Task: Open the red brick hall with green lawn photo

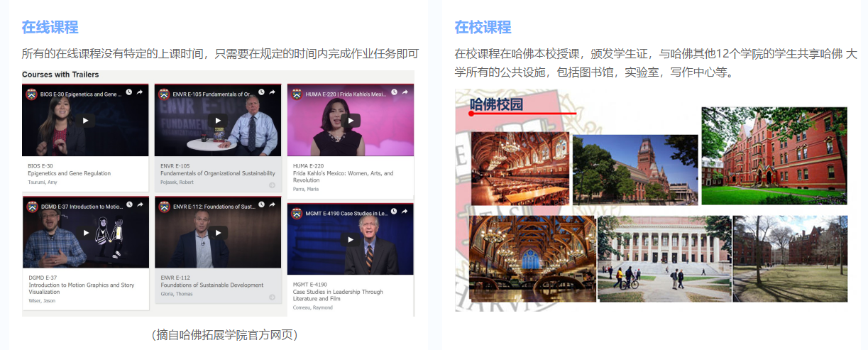Action: click(774, 156)
